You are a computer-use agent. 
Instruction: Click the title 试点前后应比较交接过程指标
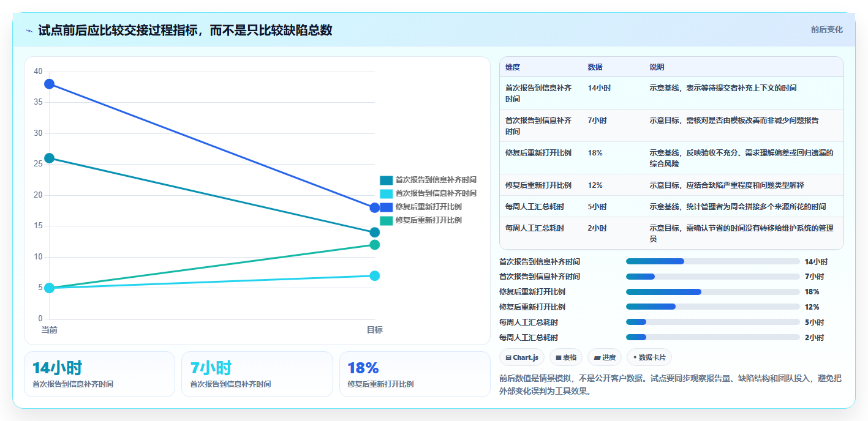tap(185, 30)
